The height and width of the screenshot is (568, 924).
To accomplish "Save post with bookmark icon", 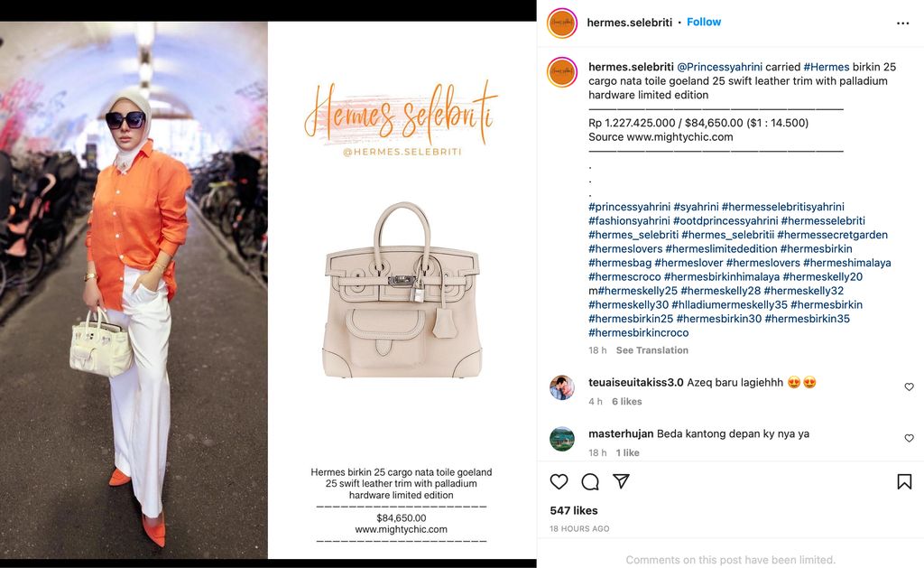I will 904,481.
